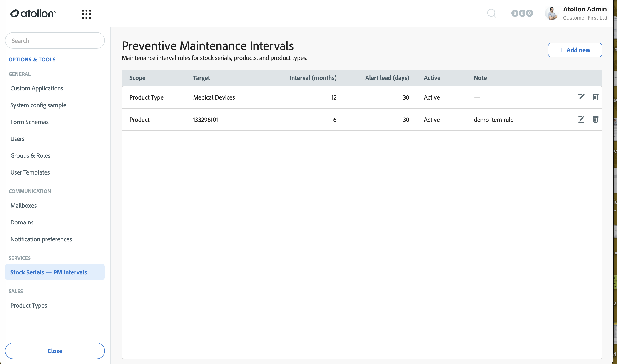The height and width of the screenshot is (364, 617).
Task: Click the Atollon Admin avatar
Action: tap(552, 13)
